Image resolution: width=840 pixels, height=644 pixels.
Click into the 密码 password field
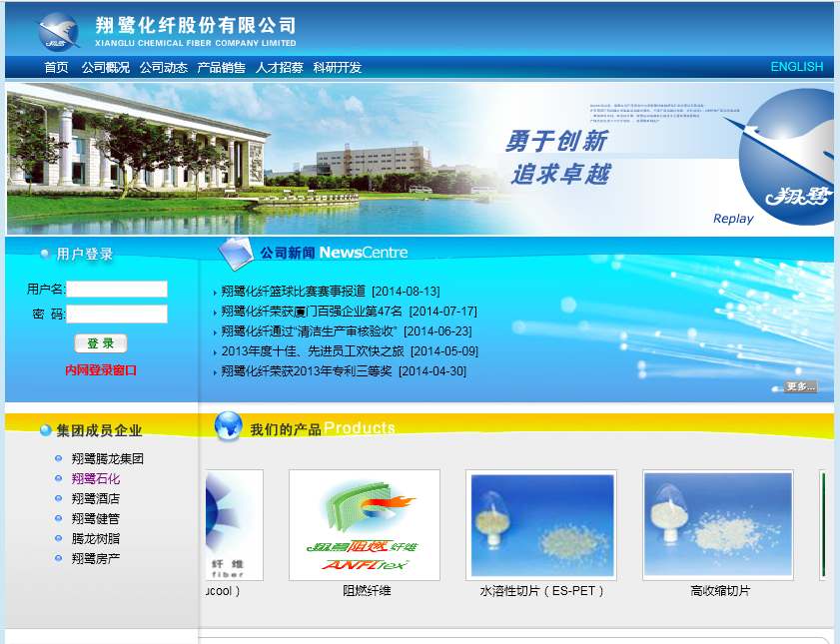pyautogui.click(x=117, y=315)
